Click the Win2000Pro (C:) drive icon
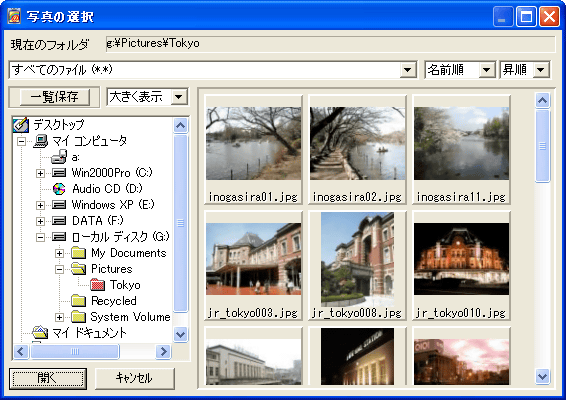The height and width of the screenshot is (400, 566). [x=59, y=173]
